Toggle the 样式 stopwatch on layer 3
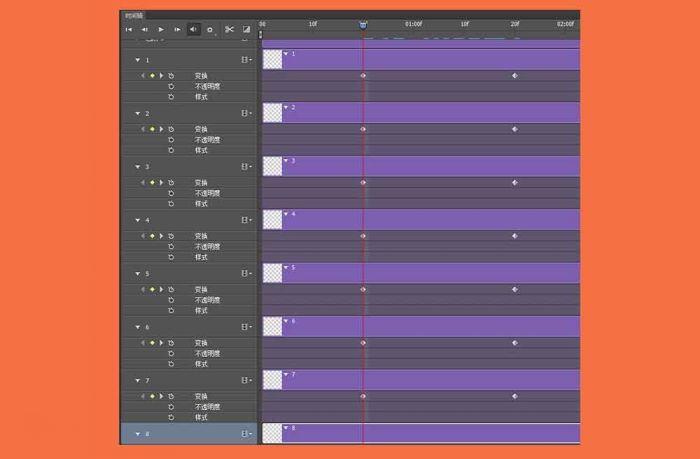 [171, 203]
